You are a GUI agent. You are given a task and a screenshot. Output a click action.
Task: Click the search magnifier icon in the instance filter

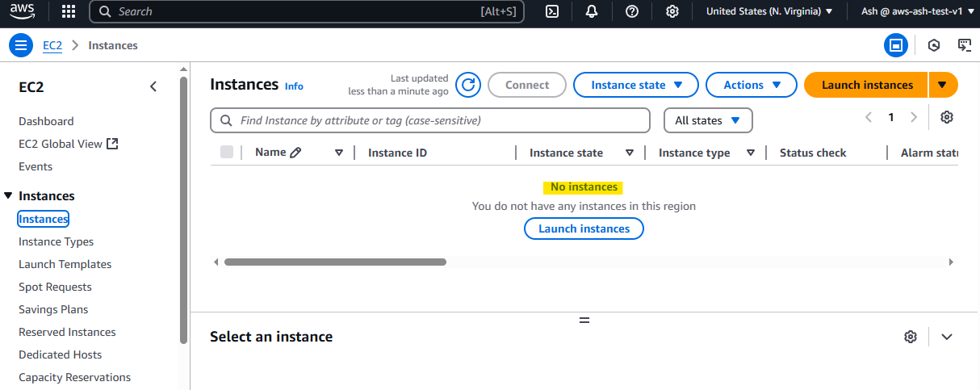225,120
